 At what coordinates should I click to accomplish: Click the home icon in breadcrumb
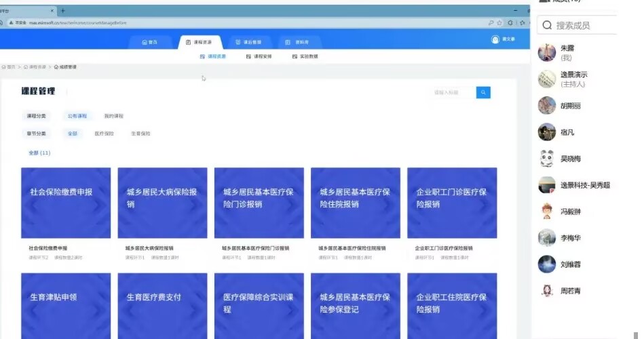click(4, 67)
